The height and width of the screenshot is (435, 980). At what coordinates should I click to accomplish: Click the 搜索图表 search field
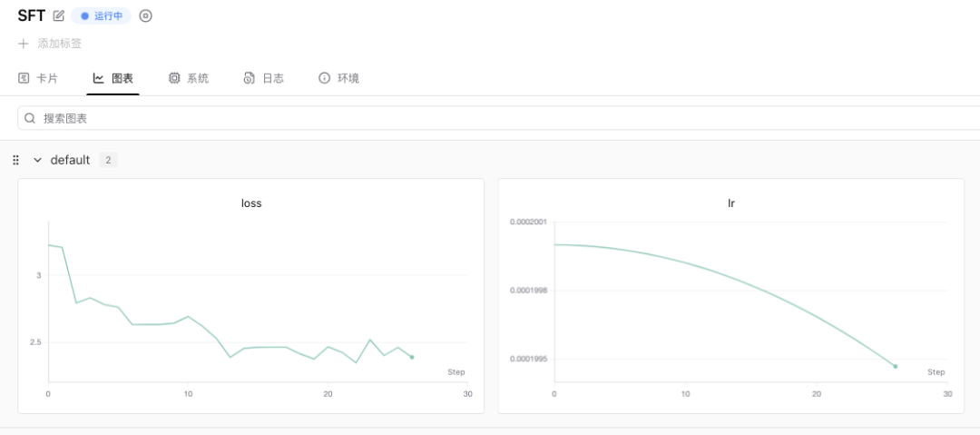[499, 118]
